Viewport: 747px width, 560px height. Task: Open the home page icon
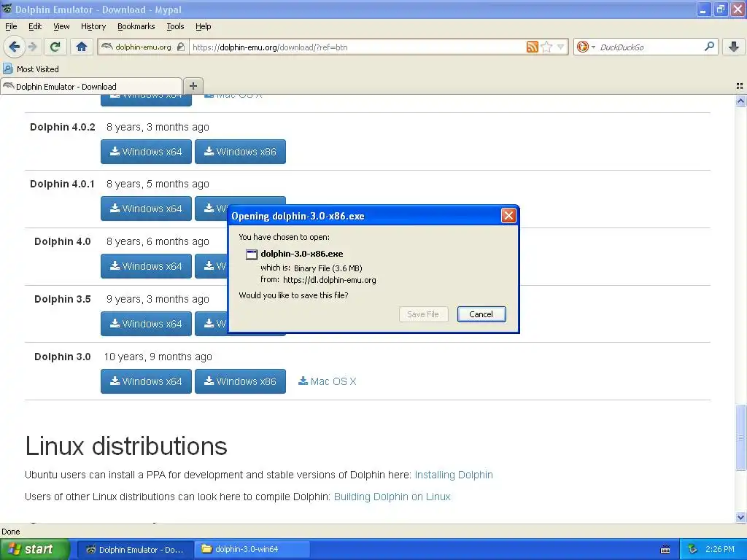pyautogui.click(x=82, y=47)
